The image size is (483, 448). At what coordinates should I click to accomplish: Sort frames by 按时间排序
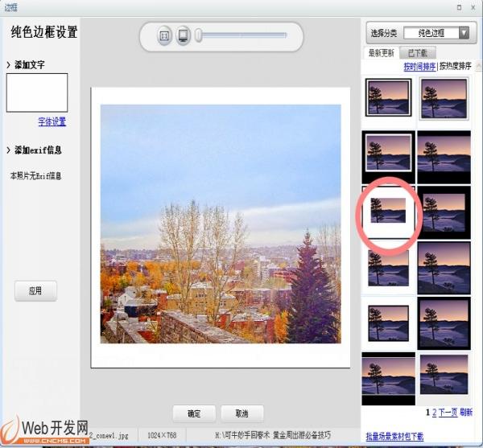coord(419,66)
